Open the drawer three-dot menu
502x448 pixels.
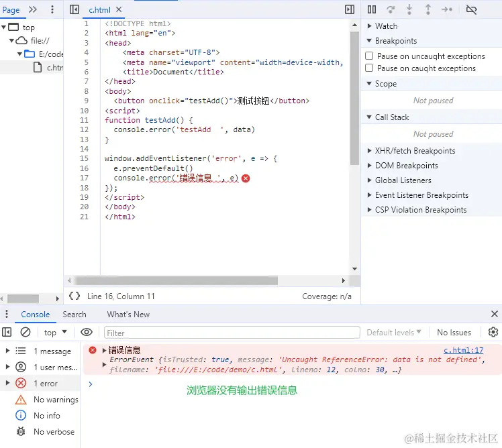7,315
